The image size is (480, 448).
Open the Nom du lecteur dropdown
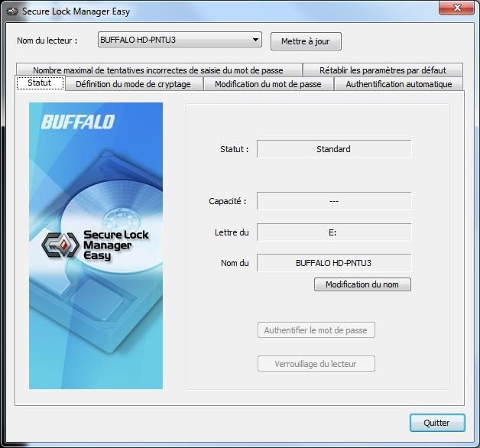tap(180, 40)
